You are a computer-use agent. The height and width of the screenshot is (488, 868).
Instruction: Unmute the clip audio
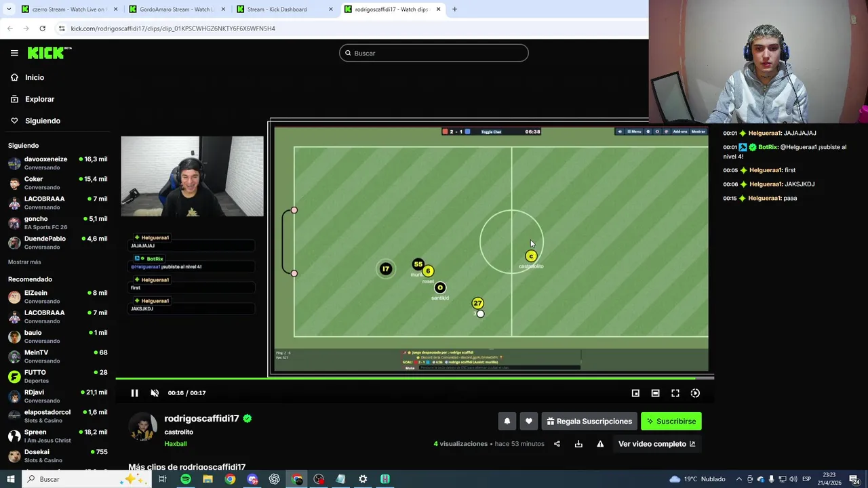155,393
